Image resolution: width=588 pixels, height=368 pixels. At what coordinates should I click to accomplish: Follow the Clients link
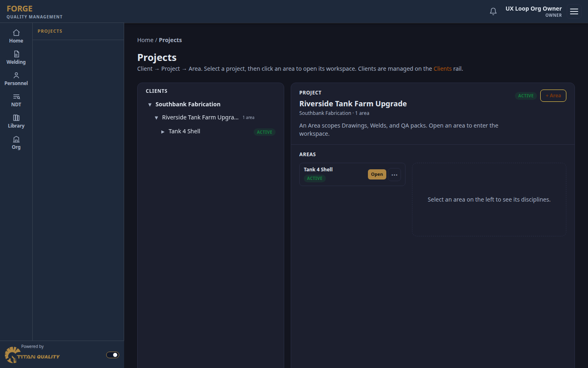tap(443, 69)
